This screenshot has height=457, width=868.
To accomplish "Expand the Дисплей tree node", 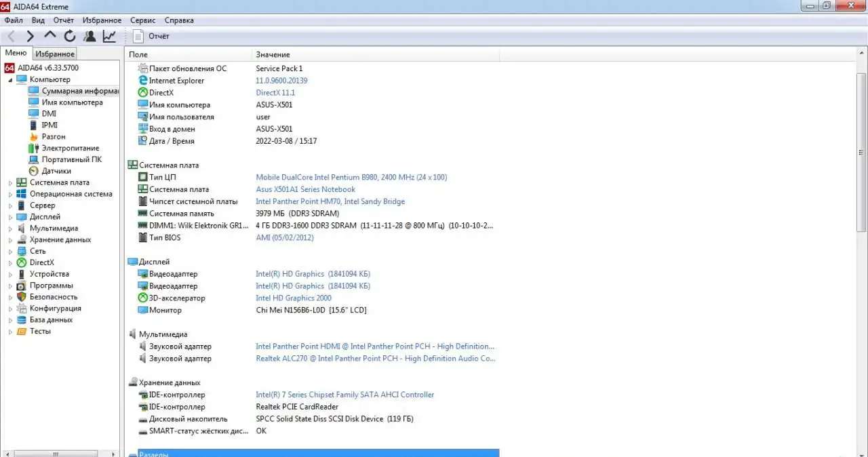I will 10,217.
